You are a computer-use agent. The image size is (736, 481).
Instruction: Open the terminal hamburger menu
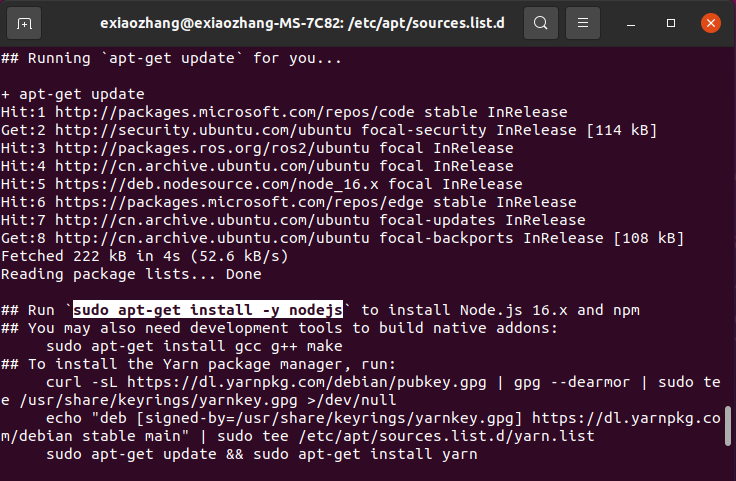(588, 22)
